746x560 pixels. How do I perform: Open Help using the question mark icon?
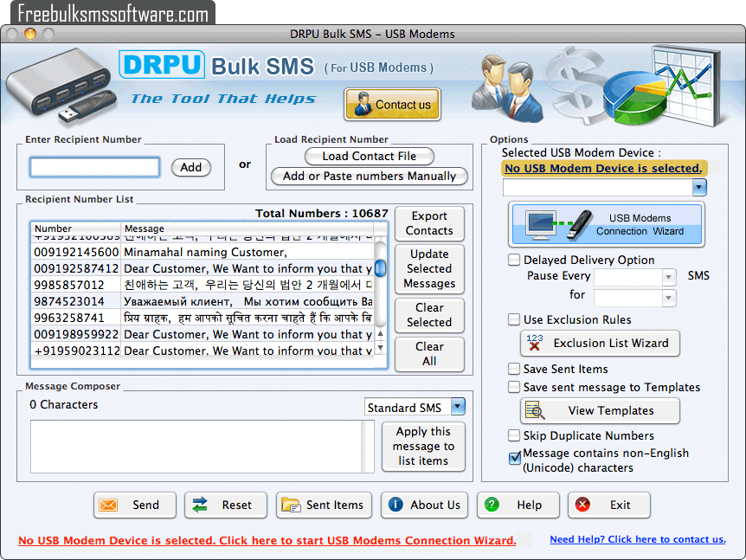(518, 505)
